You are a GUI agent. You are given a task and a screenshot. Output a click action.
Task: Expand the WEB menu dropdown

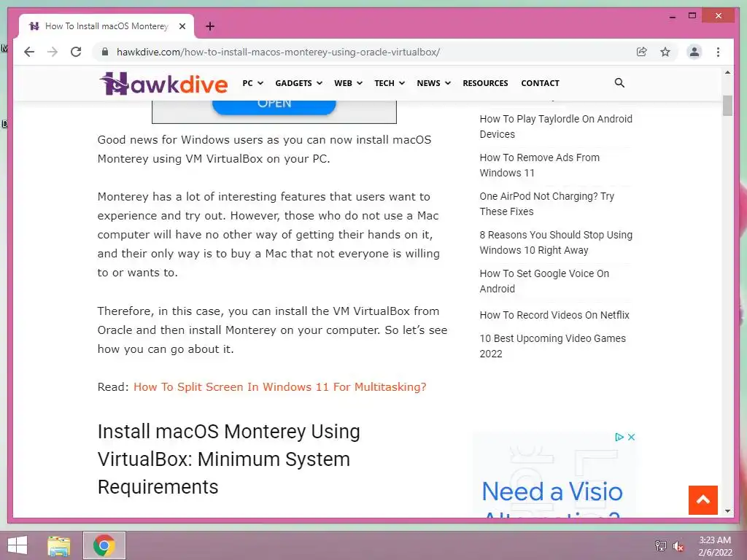348,83
